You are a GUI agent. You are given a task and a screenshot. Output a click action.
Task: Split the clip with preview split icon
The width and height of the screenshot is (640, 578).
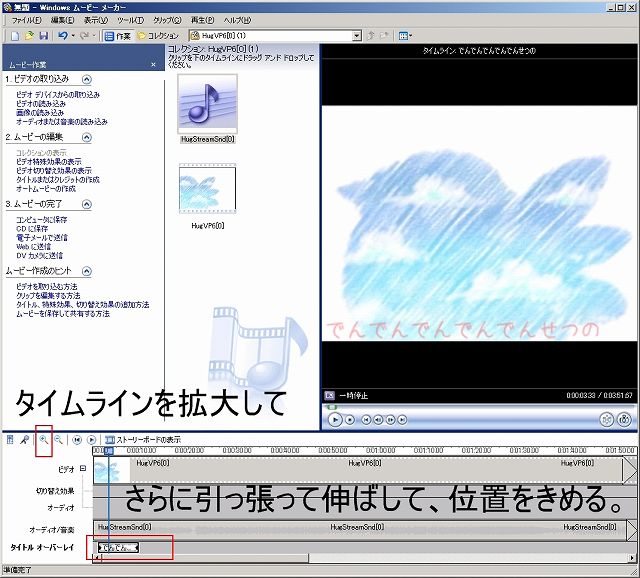point(607,419)
